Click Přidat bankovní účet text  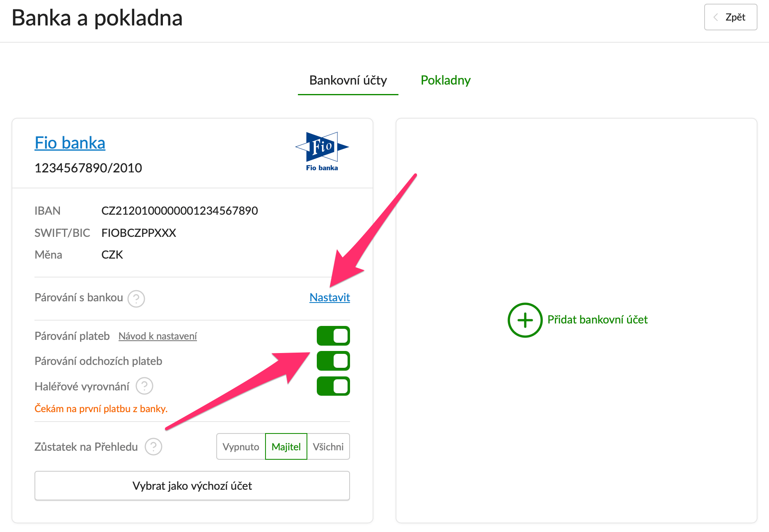coord(597,320)
